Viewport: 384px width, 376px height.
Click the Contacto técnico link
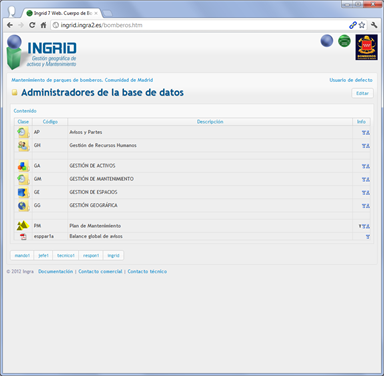[x=147, y=271]
